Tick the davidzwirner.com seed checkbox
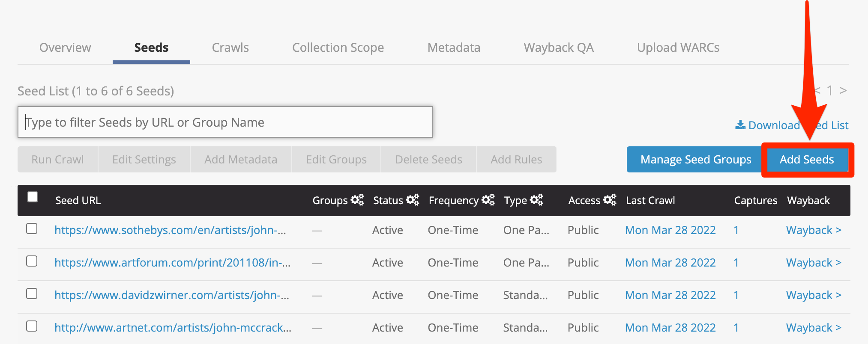 point(32,294)
